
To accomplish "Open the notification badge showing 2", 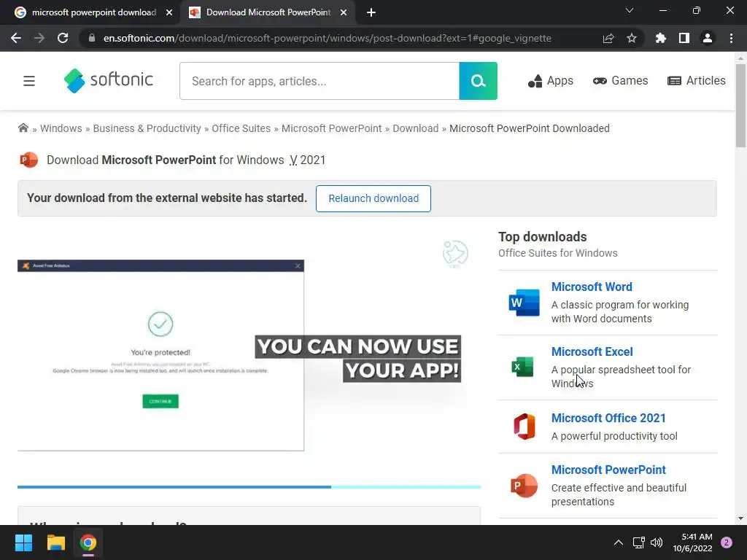I will pyautogui.click(x=727, y=542).
